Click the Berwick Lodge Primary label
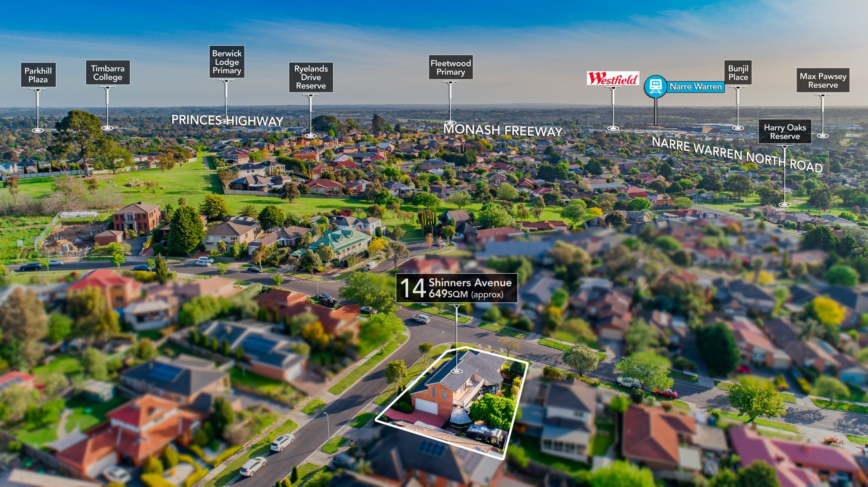Image resolution: width=868 pixels, height=487 pixels. 226,62
